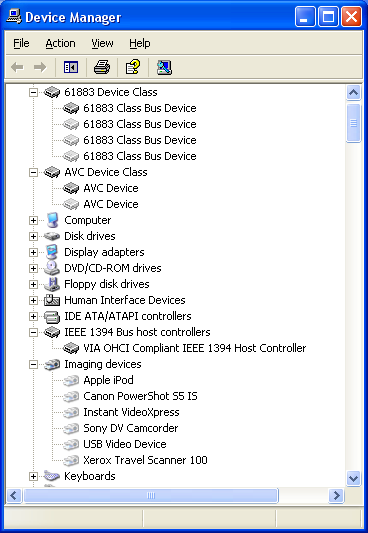
Task: Click the Print toolbar icon
Action: (102, 67)
